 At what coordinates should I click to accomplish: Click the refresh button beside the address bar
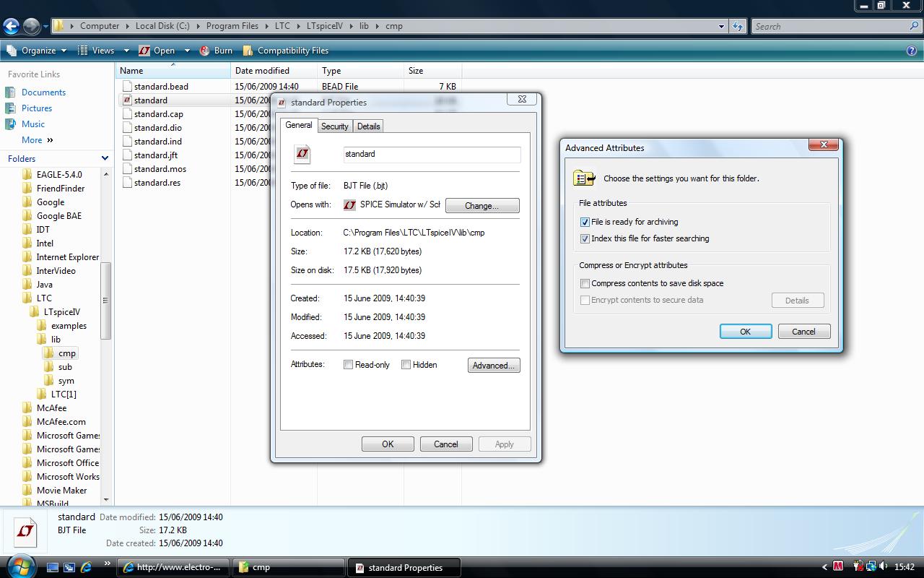pos(737,26)
